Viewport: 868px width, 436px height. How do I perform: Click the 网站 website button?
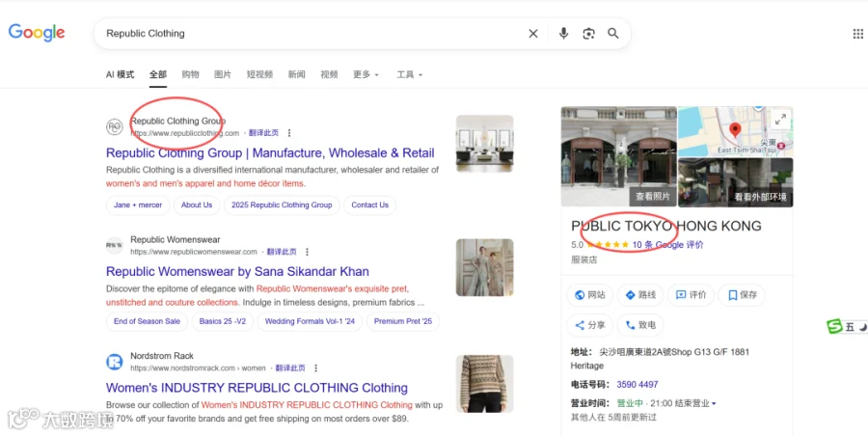coord(589,295)
